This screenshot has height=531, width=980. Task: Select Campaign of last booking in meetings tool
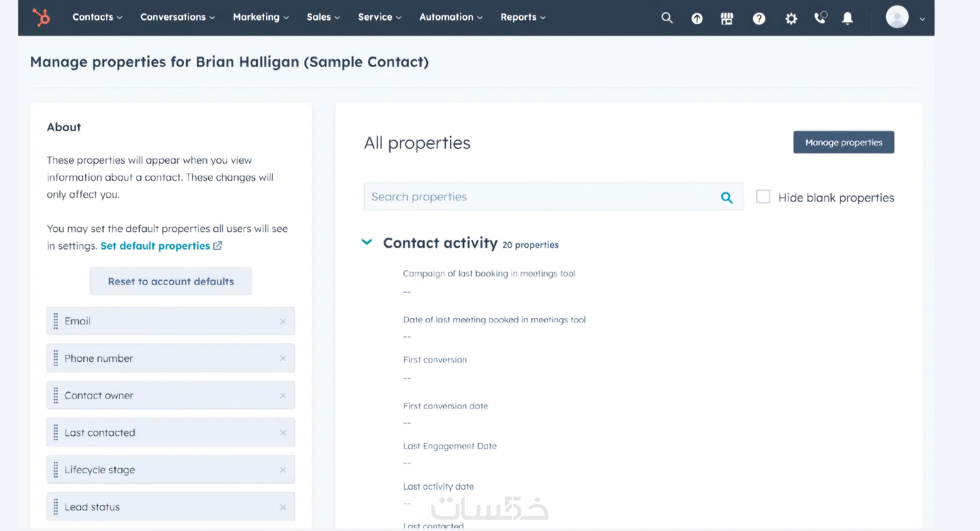click(489, 273)
